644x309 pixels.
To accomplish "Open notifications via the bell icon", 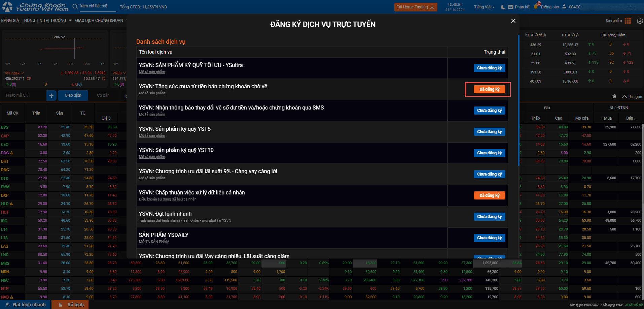I will click(x=536, y=7).
